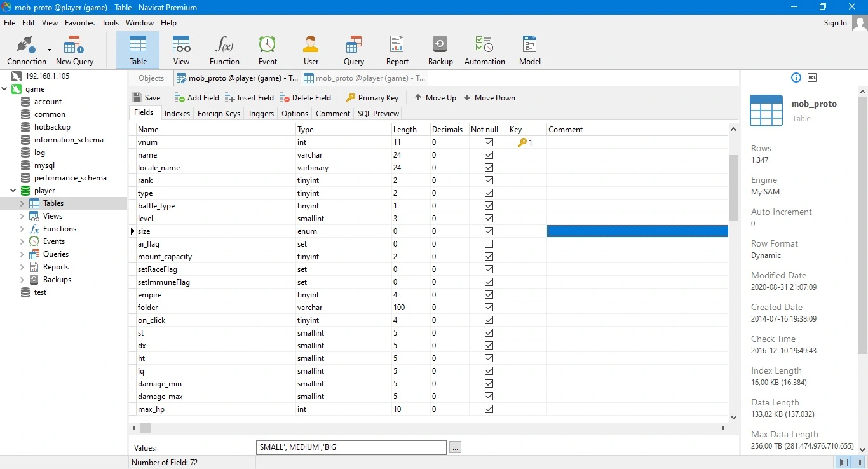The image size is (868, 469).
Task: Open the Report toolbar icon
Action: pyautogui.click(x=397, y=50)
